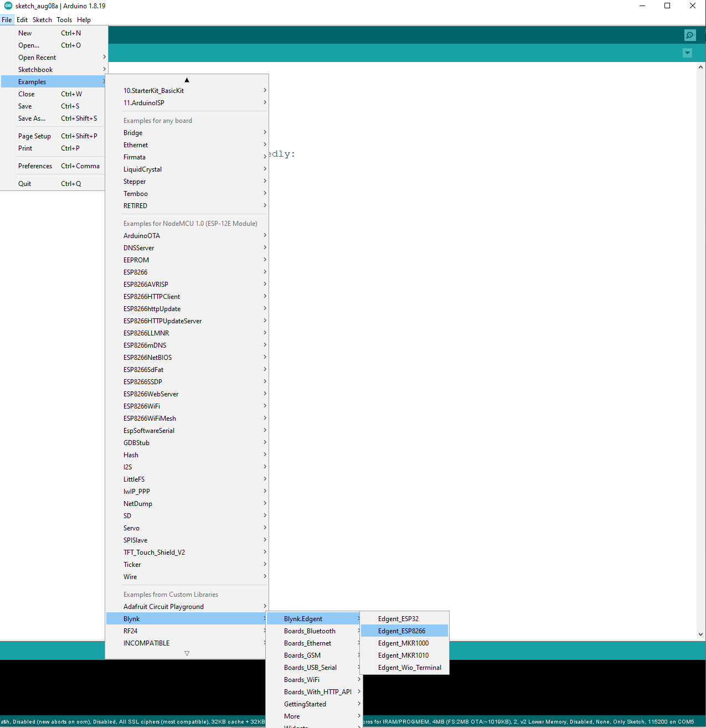This screenshot has width=706, height=728.
Task: Open the DNSServer examples submenu
Action: coord(187,248)
